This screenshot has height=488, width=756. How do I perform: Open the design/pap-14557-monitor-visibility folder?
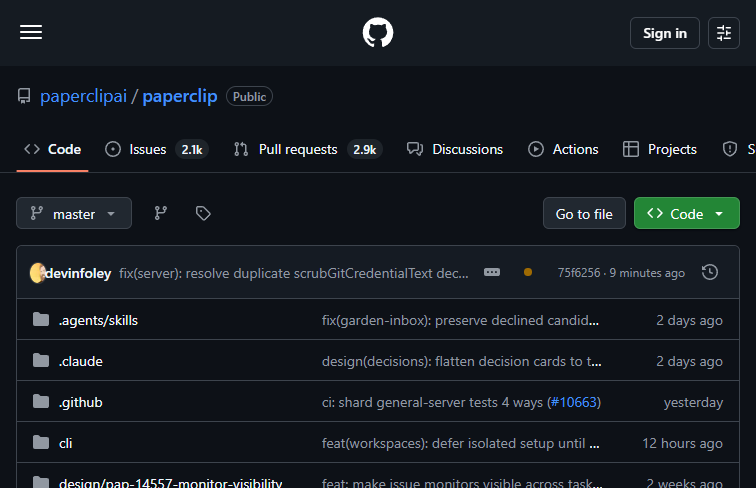coord(170,482)
